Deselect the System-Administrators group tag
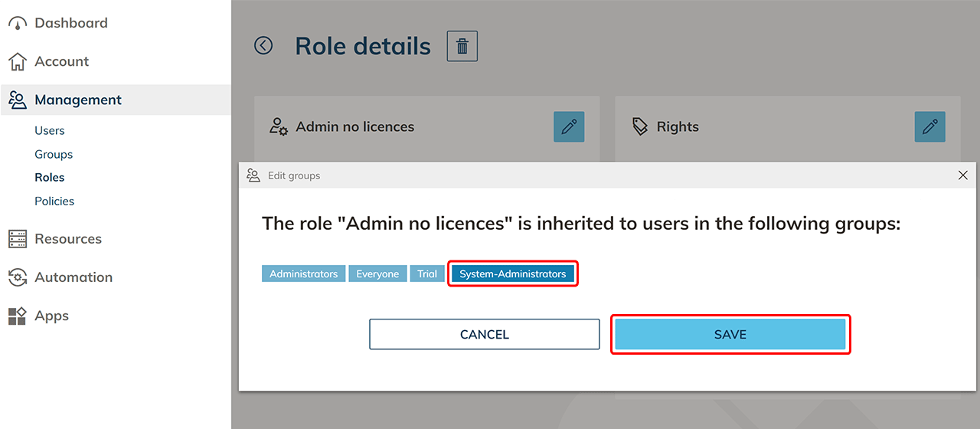The width and height of the screenshot is (980, 429). coord(512,274)
